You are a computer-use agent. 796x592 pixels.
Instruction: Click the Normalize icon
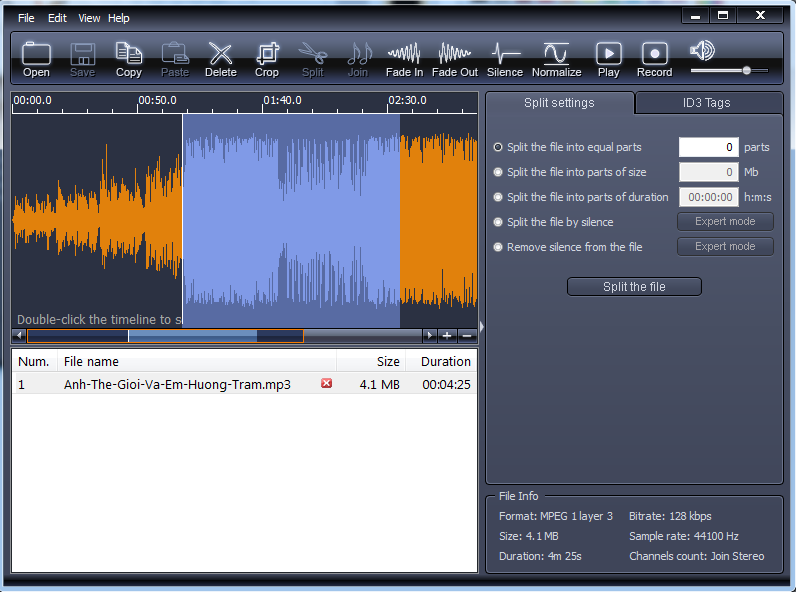[556, 59]
